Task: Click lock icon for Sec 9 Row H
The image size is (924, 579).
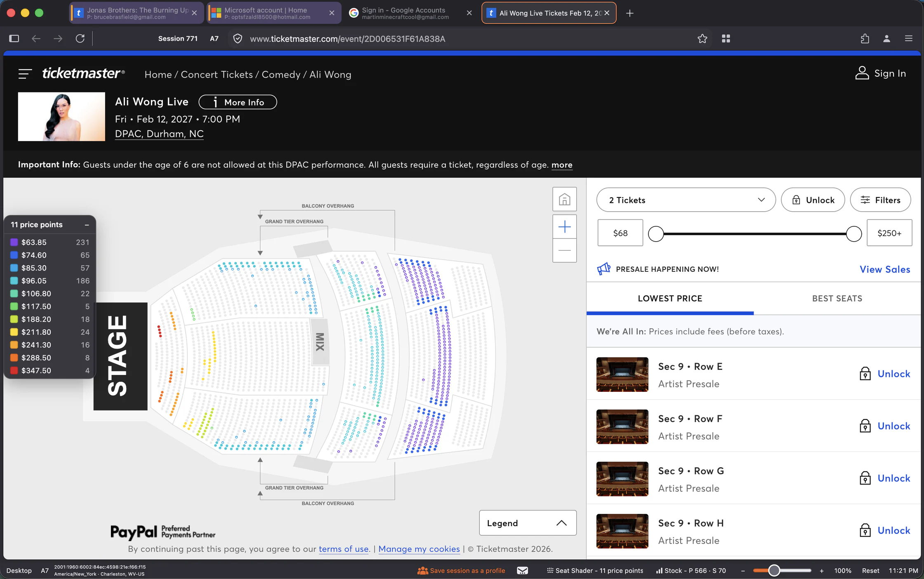Action: point(865,530)
